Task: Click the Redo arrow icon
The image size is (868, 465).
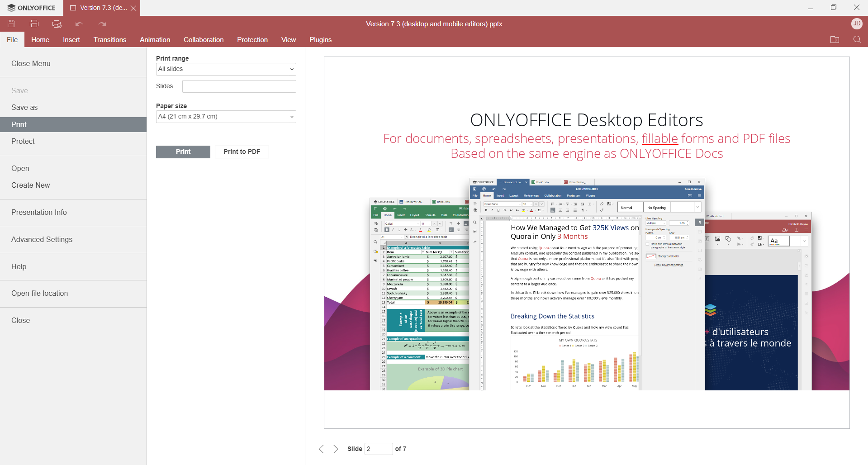Action: point(102,24)
